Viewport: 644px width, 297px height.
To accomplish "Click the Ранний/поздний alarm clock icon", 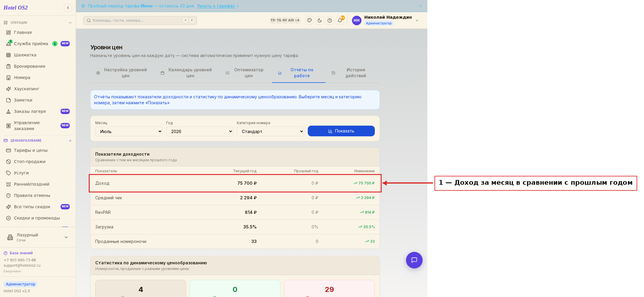I will pyautogui.click(x=9, y=184).
